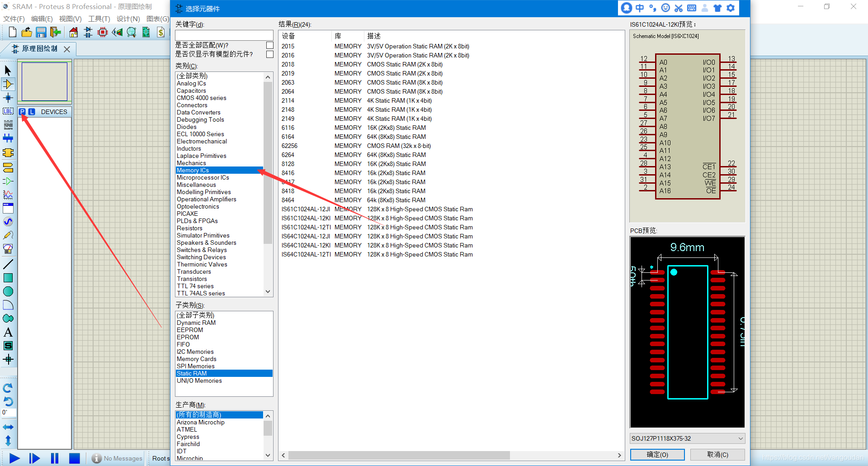Click the schematic overview thumbnail
The image size is (868, 466).
(44, 81)
